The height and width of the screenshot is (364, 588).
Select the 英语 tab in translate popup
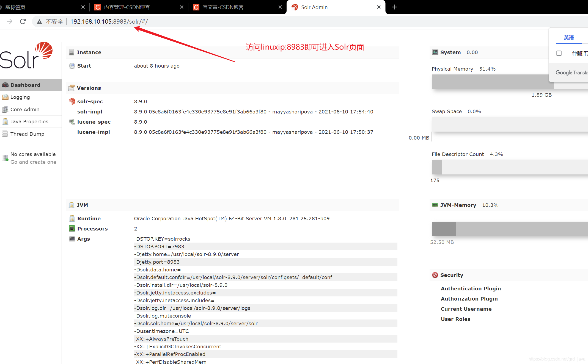pyautogui.click(x=569, y=38)
